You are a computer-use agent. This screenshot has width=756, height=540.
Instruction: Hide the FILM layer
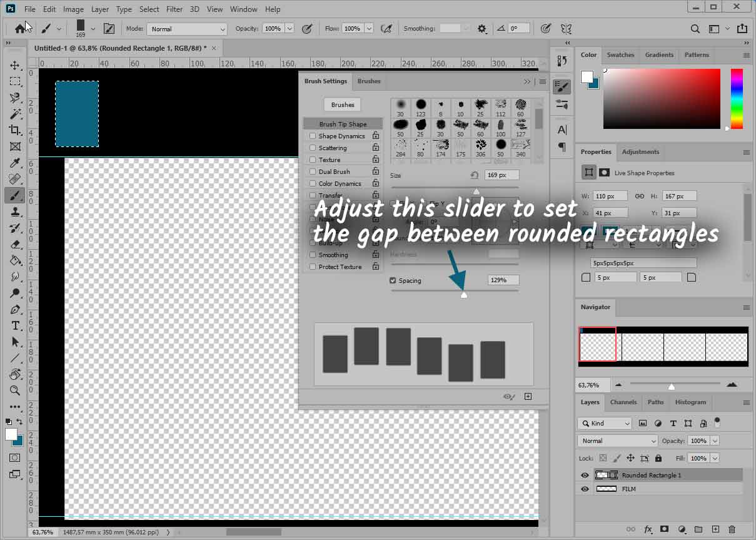585,489
